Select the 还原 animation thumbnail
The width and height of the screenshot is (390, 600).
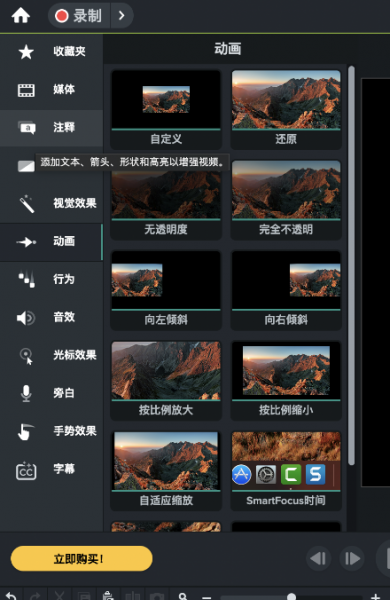click(286, 109)
